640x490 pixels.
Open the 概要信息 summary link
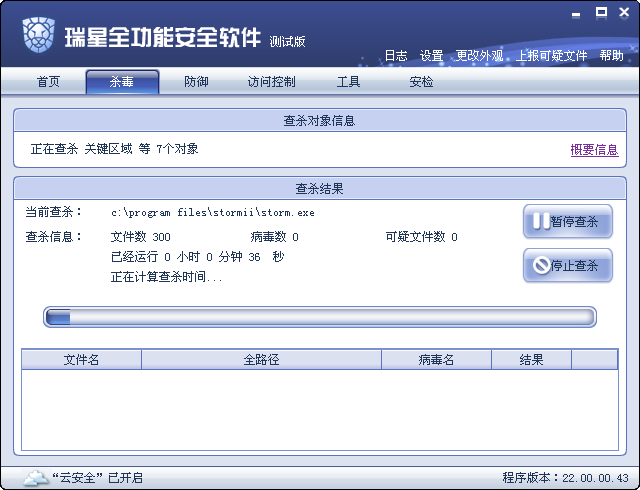coord(594,150)
